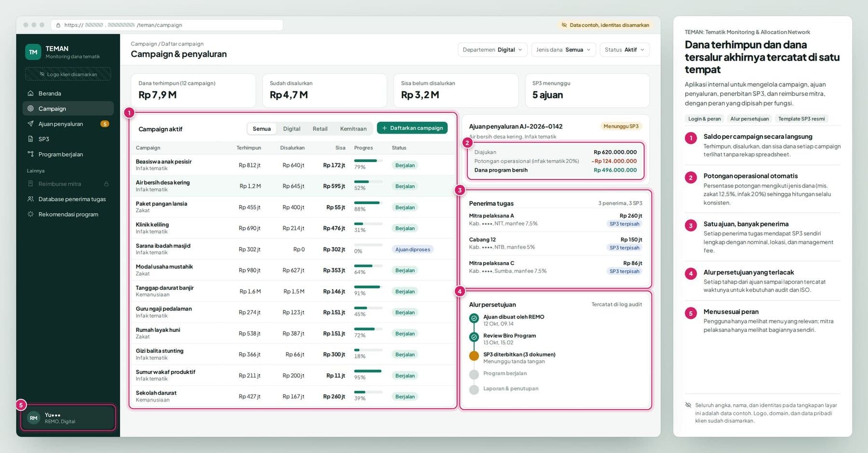Click the Beasiswa anak pesisir progress bar
Screen dimensions: 868x453
pos(368,161)
